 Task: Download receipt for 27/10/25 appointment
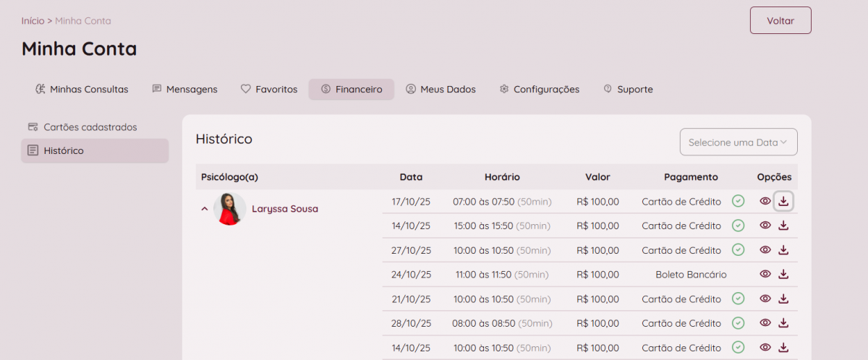[x=783, y=250]
